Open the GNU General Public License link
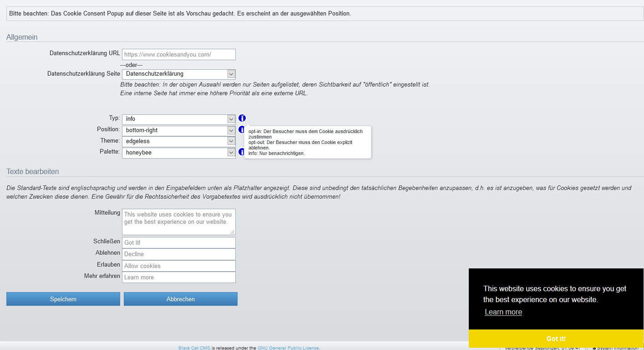 288,347
